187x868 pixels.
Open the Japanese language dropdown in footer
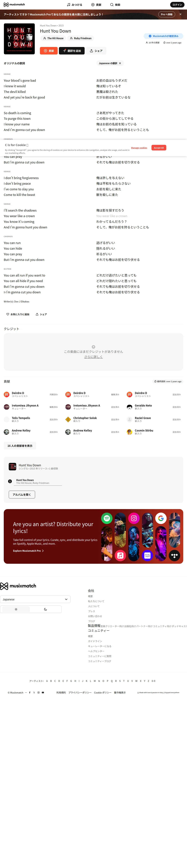(35, 599)
